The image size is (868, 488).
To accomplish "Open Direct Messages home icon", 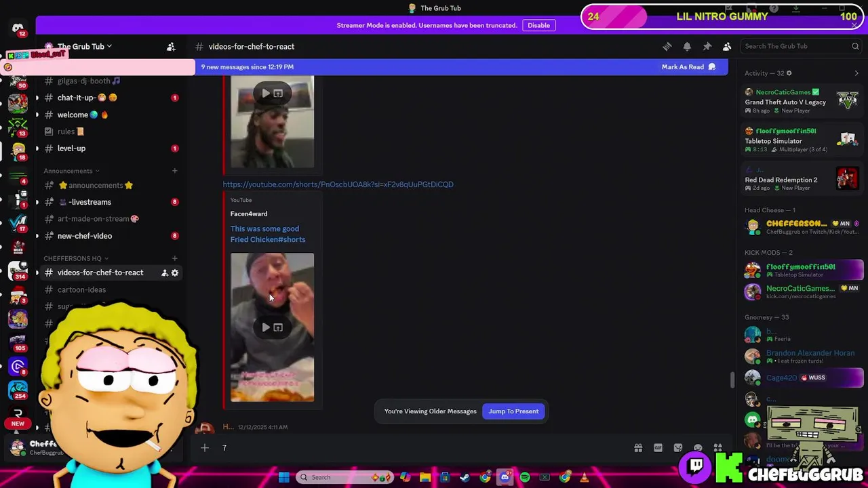I will point(18,29).
